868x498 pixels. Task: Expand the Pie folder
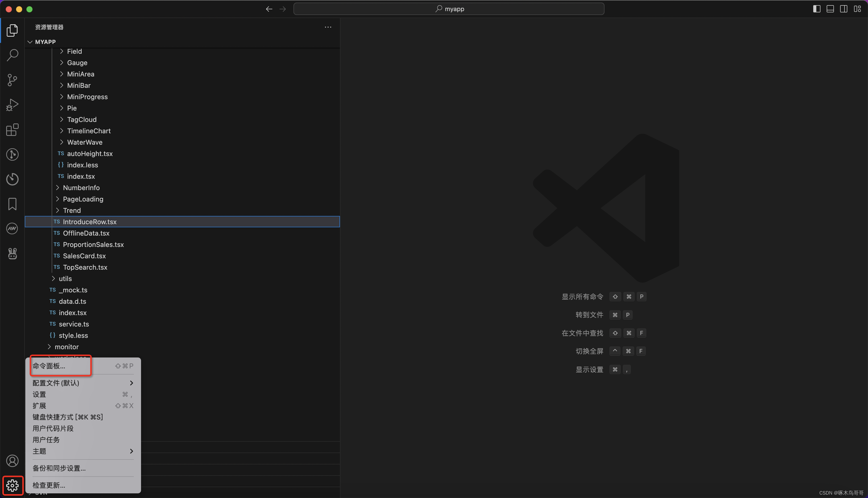tap(182, 108)
